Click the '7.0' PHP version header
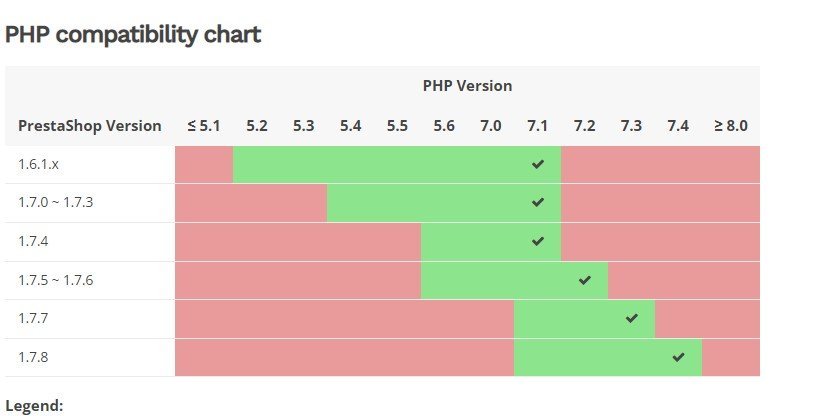Screen dimensions: 821x416 coord(491,126)
